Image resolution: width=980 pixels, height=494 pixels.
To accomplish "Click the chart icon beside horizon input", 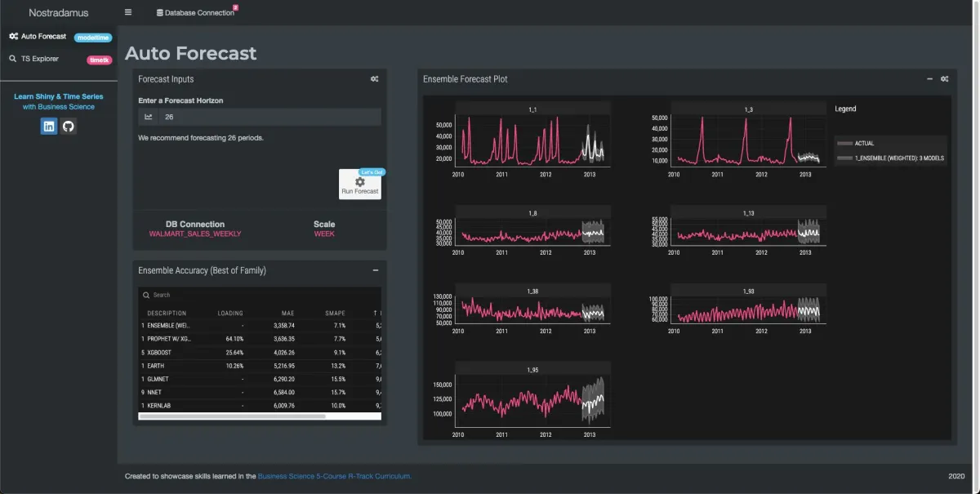I will [149, 117].
